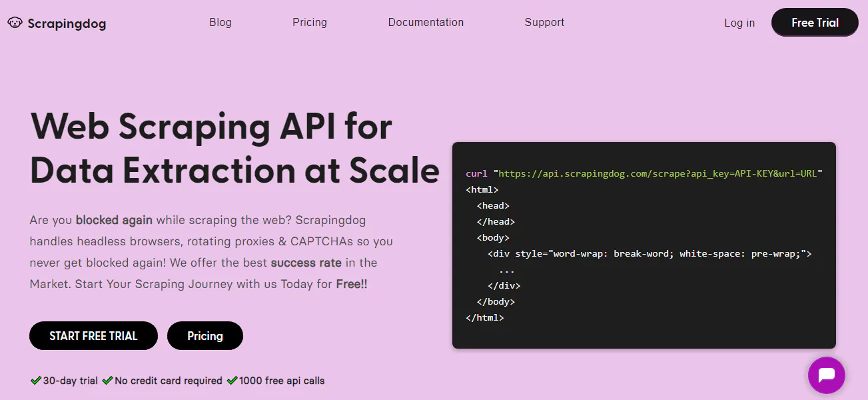Go to Pricing via the top navigation

(x=309, y=22)
